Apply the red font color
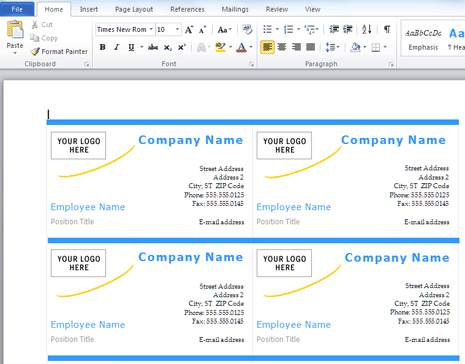 pyautogui.click(x=241, y=47)
